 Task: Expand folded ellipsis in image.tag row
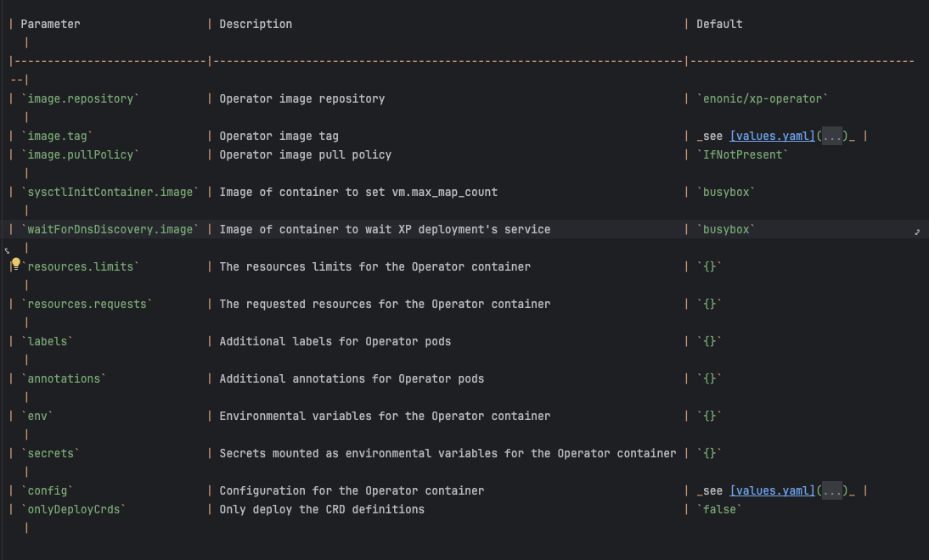tap(832, 136)
